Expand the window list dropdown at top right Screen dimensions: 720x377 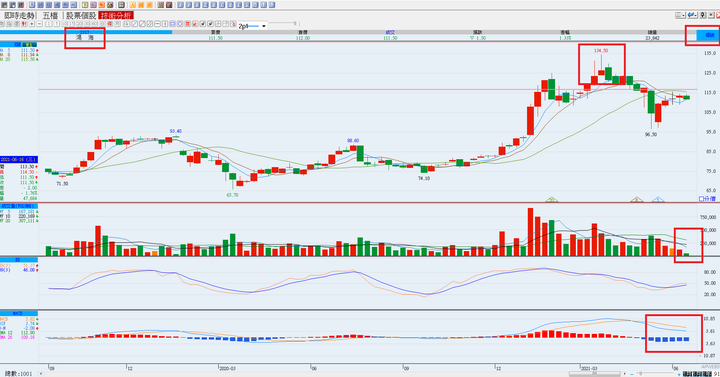680,15
